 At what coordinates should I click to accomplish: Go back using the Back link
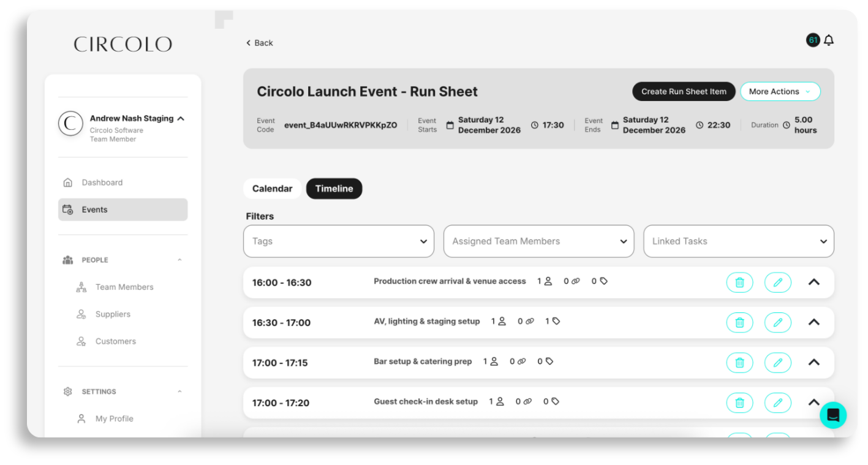click(259, 43)
